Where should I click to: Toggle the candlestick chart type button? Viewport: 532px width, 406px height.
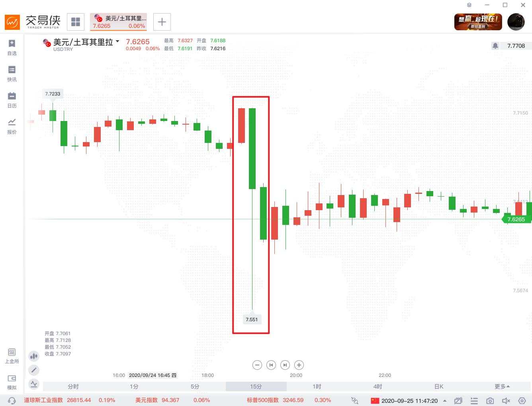click(x=34, y=356)
